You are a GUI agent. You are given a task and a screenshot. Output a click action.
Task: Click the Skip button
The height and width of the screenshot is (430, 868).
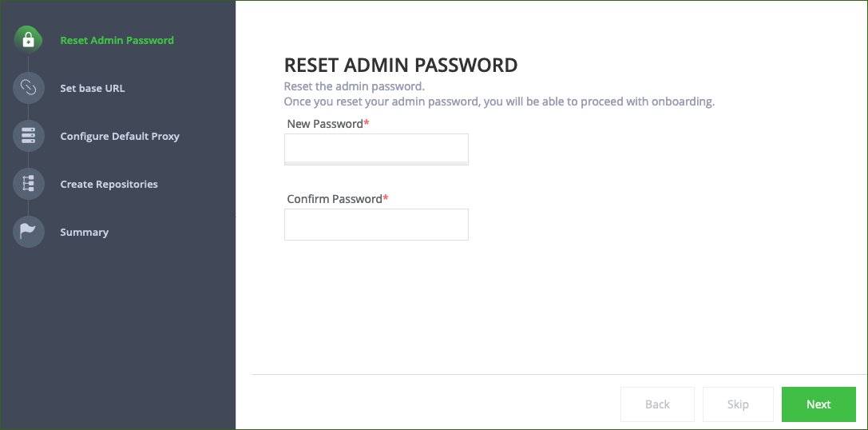click(738, 404)
